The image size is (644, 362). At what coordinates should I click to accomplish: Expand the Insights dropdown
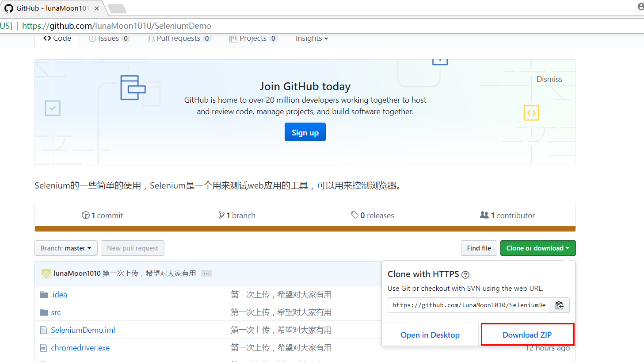coord(312,39)
